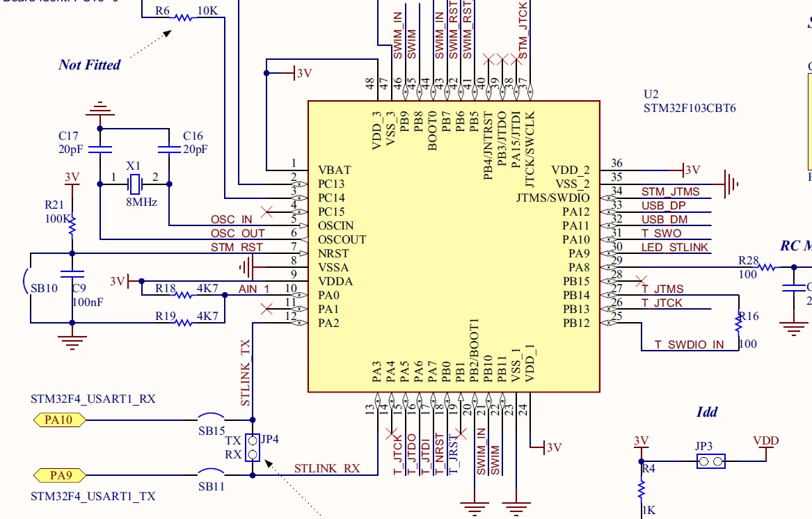Image resolution: width=812 pixels, height=519 pixels.
Task: Click the LED_STLINK net label
Action: tap(675, 248)
